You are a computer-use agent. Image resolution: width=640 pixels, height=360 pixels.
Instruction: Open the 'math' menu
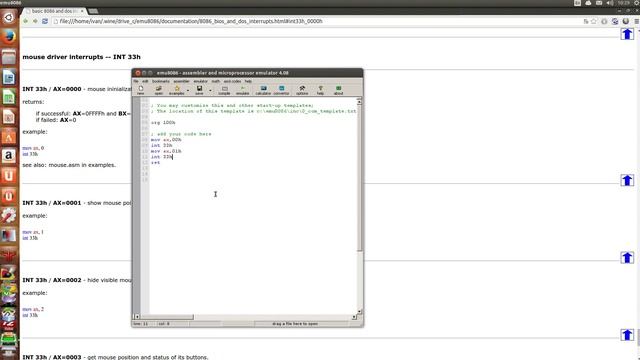[x=216, y=81]
